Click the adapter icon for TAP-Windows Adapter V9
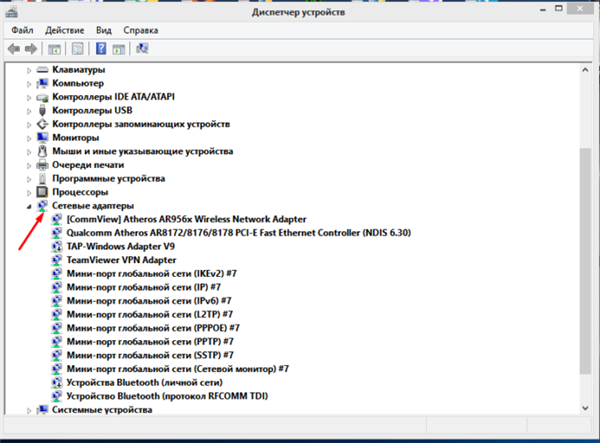This screenshot has width=600, height=443. 57,246
